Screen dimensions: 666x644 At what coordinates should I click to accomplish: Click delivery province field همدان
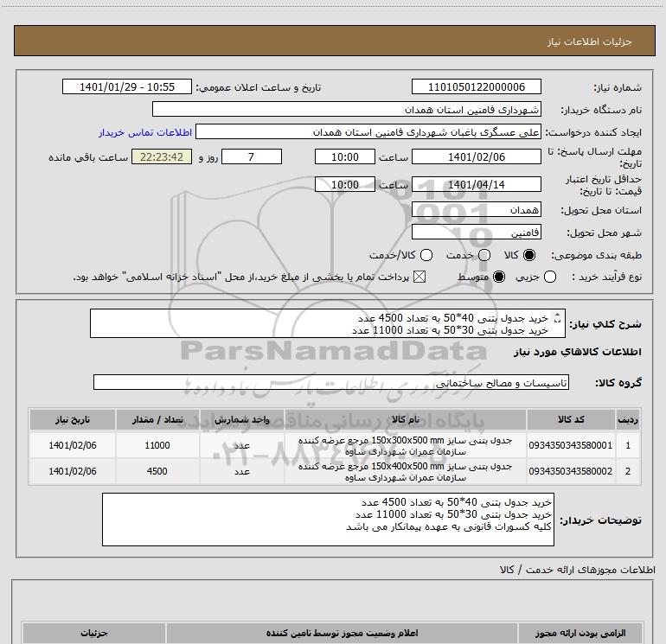476,209
